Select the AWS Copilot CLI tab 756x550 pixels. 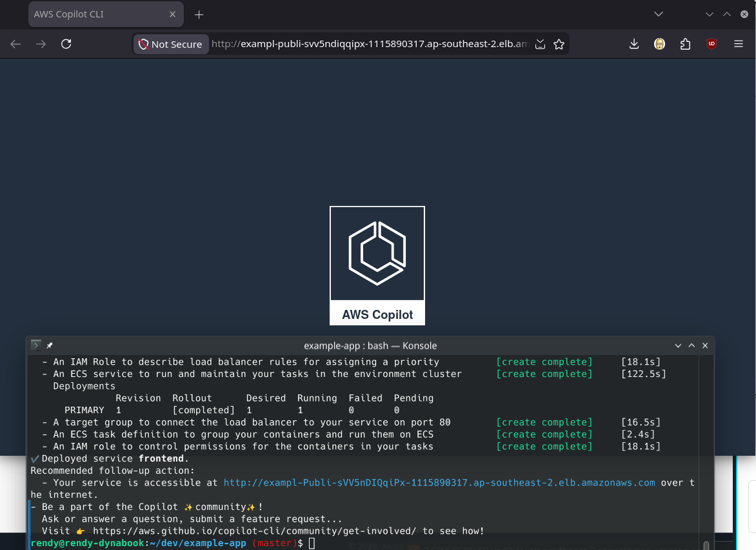106,14
